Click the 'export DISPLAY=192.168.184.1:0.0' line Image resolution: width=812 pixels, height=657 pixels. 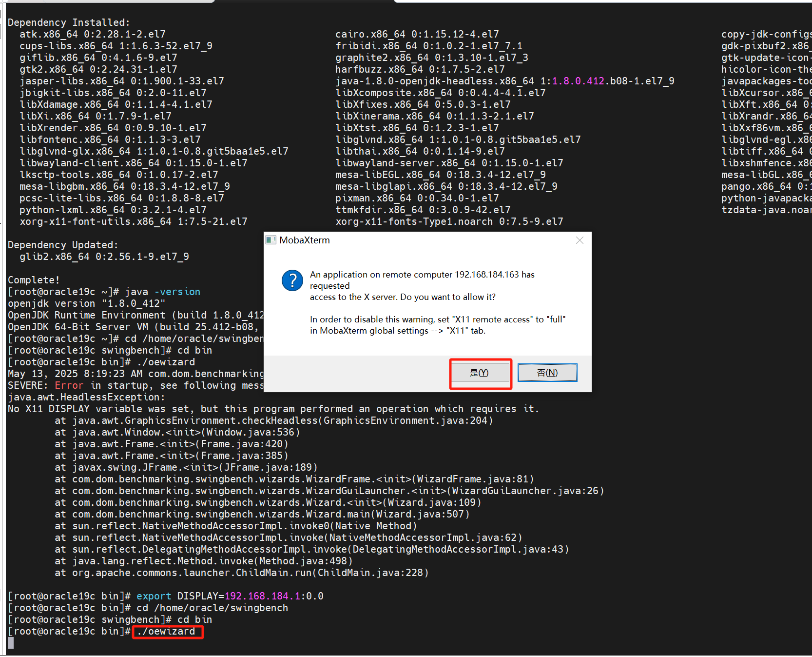(x=230, y=597)
